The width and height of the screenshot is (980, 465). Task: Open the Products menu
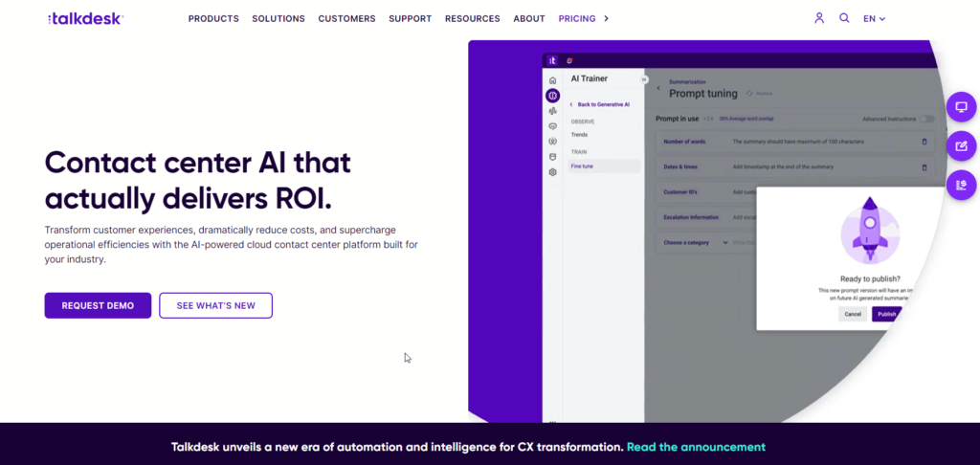[213, 19]
